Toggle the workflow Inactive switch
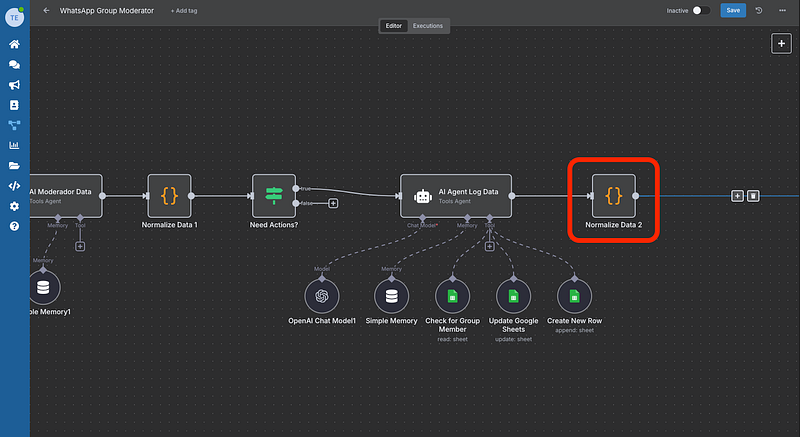Image resolution: width=800 pixels, height=437 pixels. tap(701, 10)
